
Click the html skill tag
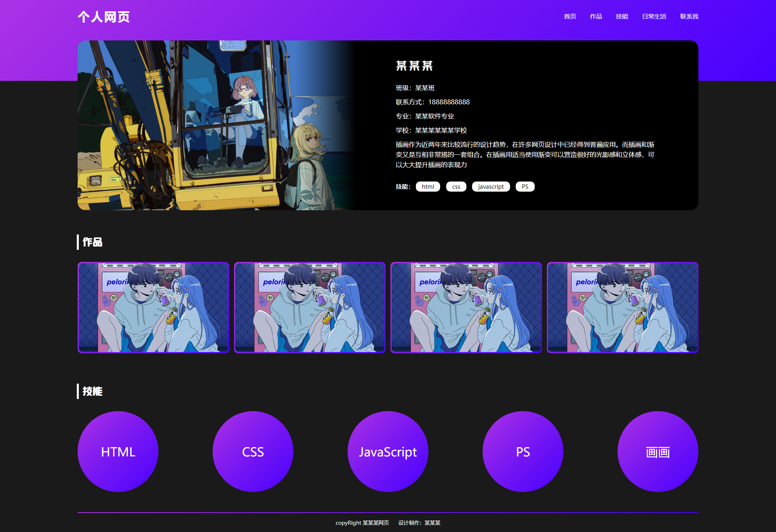(428, 186)
